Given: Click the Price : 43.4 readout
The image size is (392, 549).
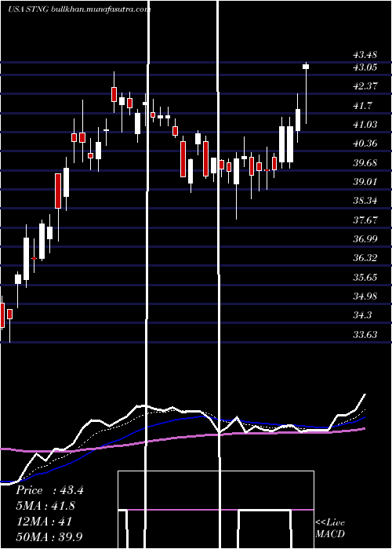Looking at the screenshot, I should [49, 490].
